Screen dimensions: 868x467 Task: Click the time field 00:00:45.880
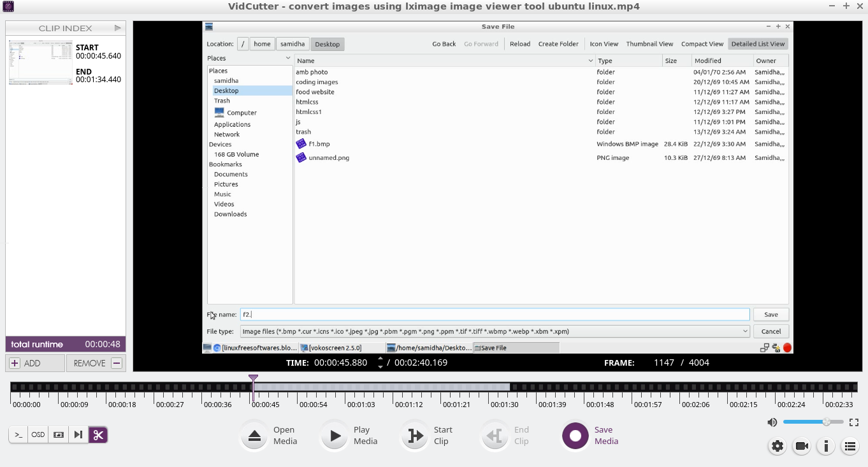point(341,363)
